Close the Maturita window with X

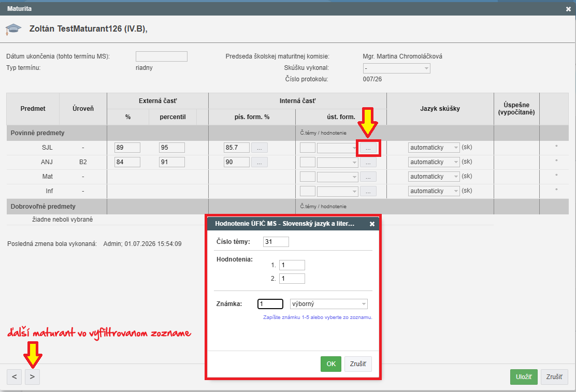pos(568,9)
